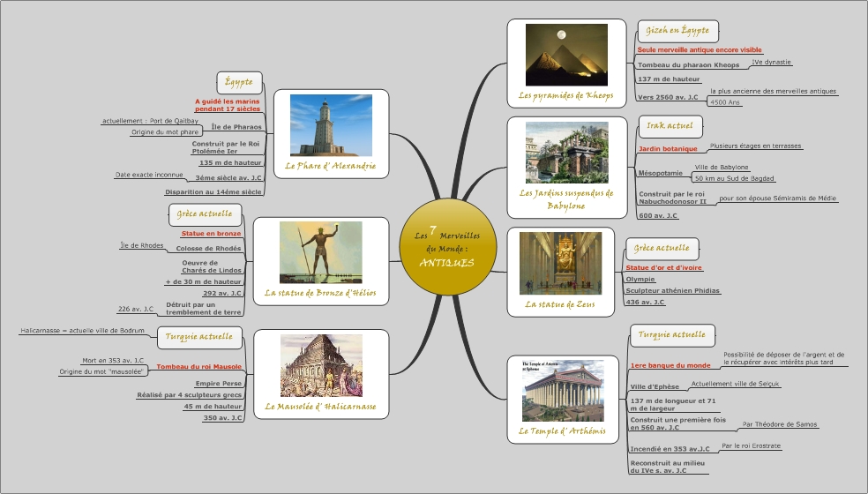
Task: Select the 'Tombeau du roi Mausole' subtopic
Action: tap(198, 366)
